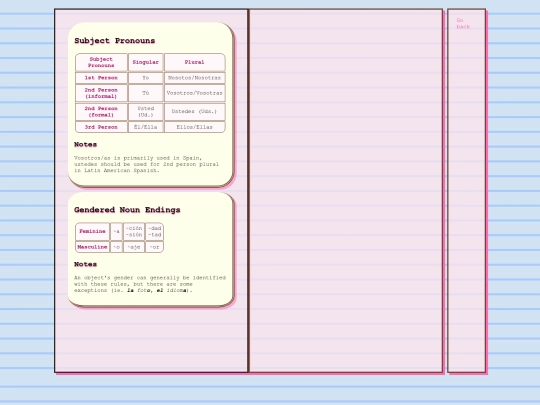Click the '-or' ending cell
The width and height of the screenshot is (540, 405).
point(154,247)
